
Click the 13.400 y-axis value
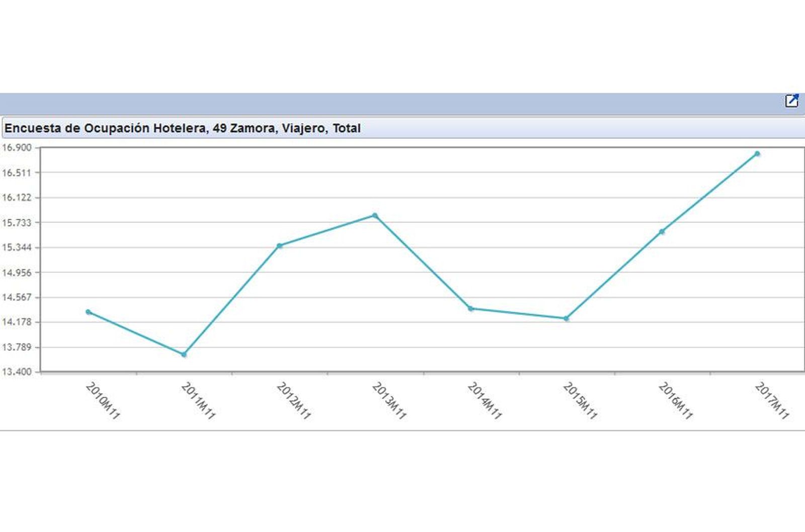[x=17, y=372]
